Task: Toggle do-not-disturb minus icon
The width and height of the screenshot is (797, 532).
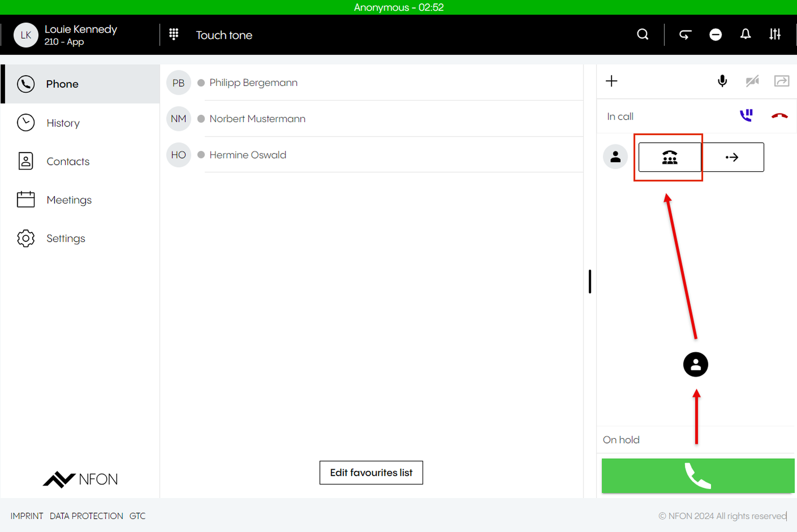Action: coord(715,35)
